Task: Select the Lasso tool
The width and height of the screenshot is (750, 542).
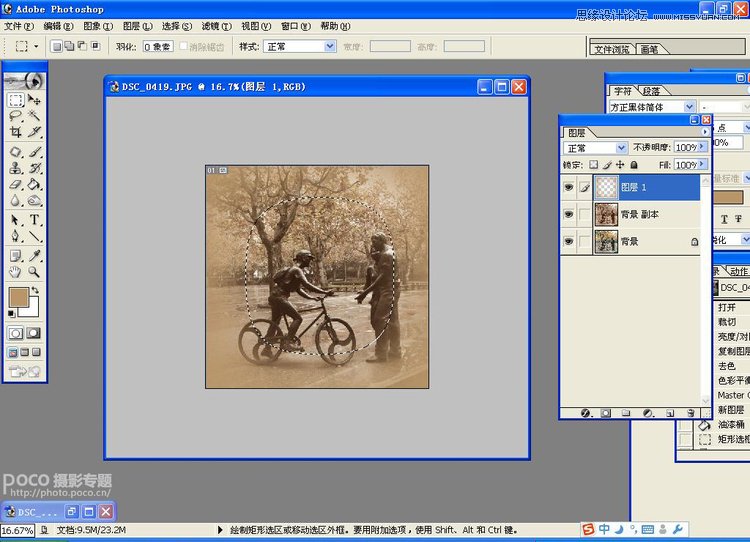Action: coord(15,116)
